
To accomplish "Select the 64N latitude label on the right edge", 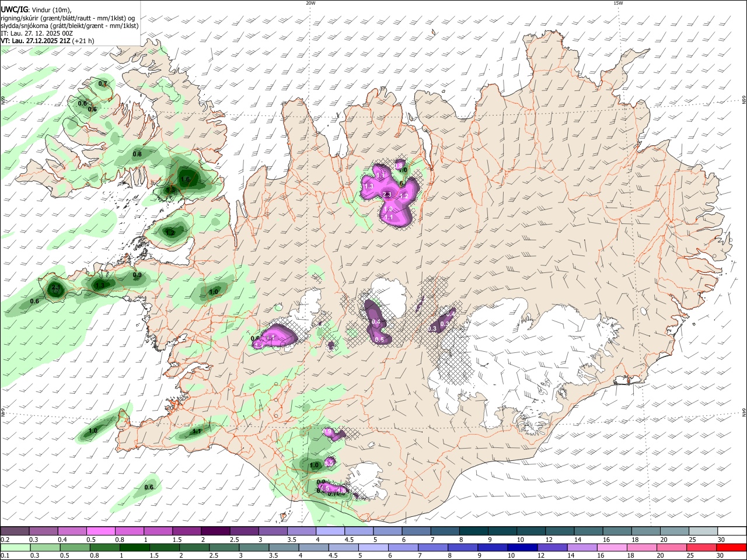I will point(743,412).
